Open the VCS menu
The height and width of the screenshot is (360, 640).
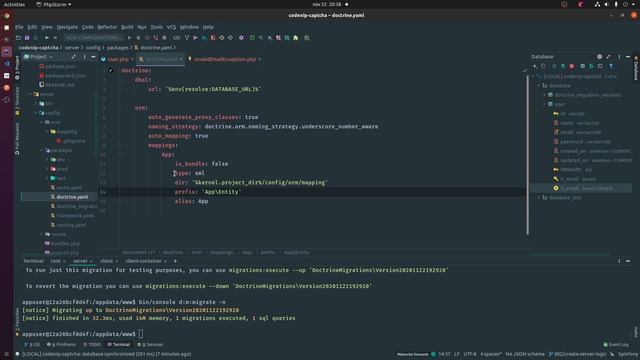tap(171, 27)
